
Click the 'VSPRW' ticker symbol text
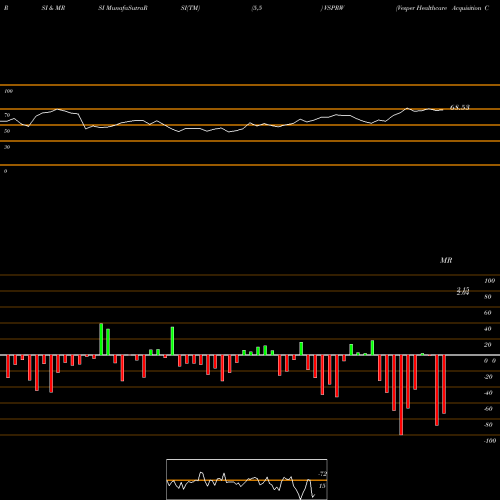(333, 8)
